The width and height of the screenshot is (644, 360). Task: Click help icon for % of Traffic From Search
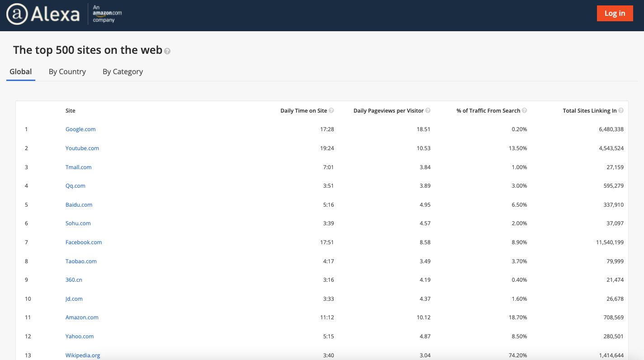pyautogui.click(x=525, y=110)
